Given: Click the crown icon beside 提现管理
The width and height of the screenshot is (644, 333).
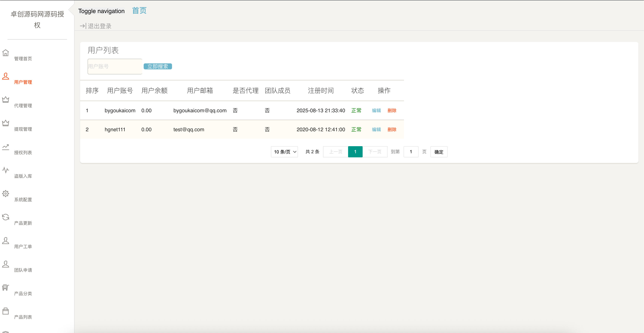Looking at the screenshot, I should [x=6, y=123].
